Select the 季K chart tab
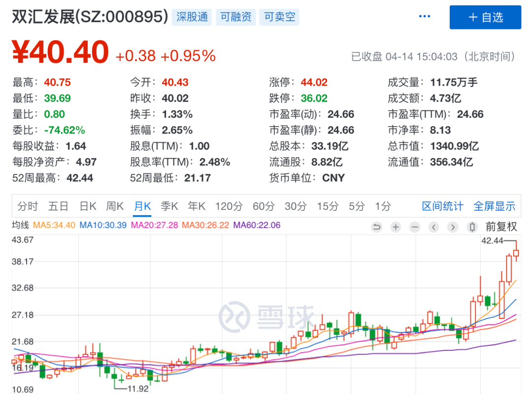 pyautogui.click(x=169, y=206)
